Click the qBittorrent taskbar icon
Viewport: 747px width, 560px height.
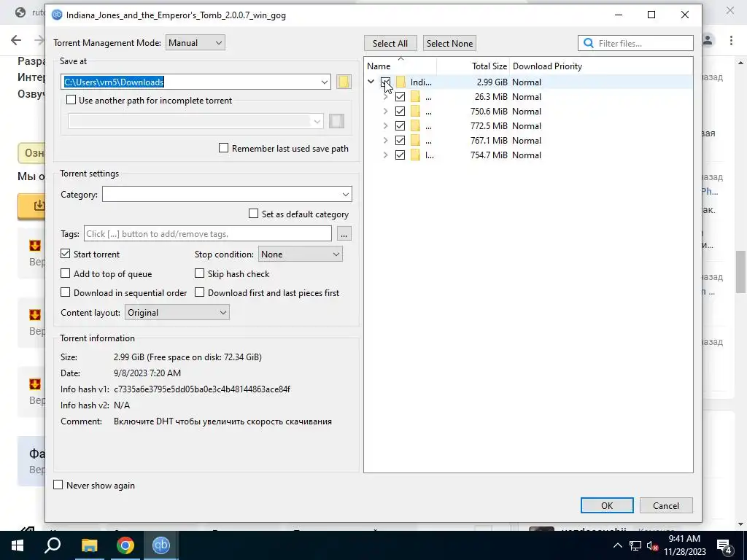[x=161, y=545]
